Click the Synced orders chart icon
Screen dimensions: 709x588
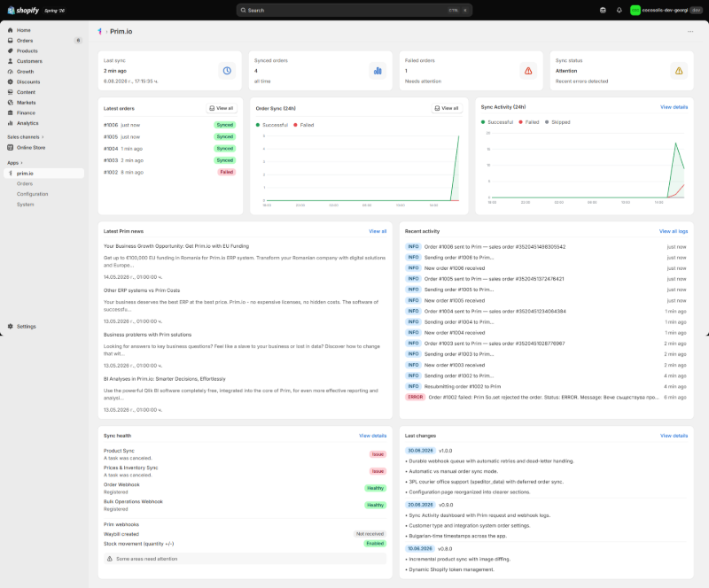click(378, 71)
